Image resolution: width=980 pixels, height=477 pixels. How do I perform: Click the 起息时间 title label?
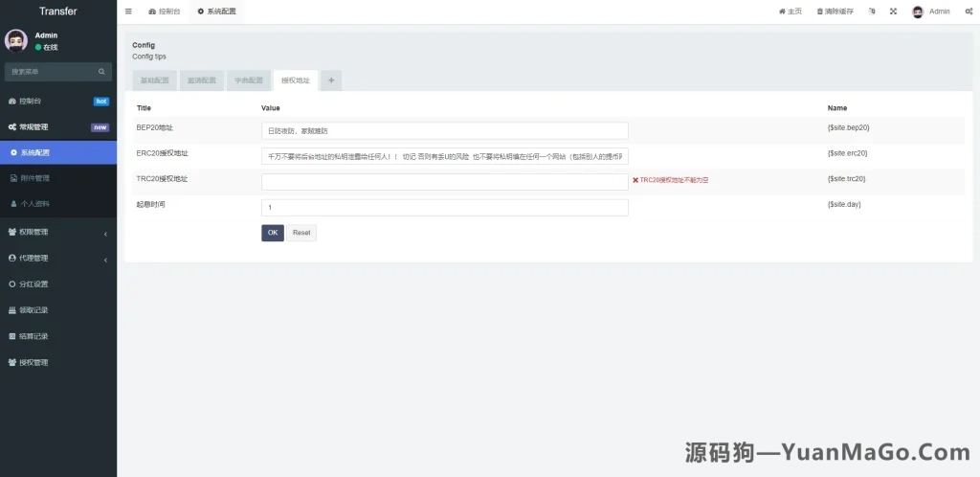[150, 204]
